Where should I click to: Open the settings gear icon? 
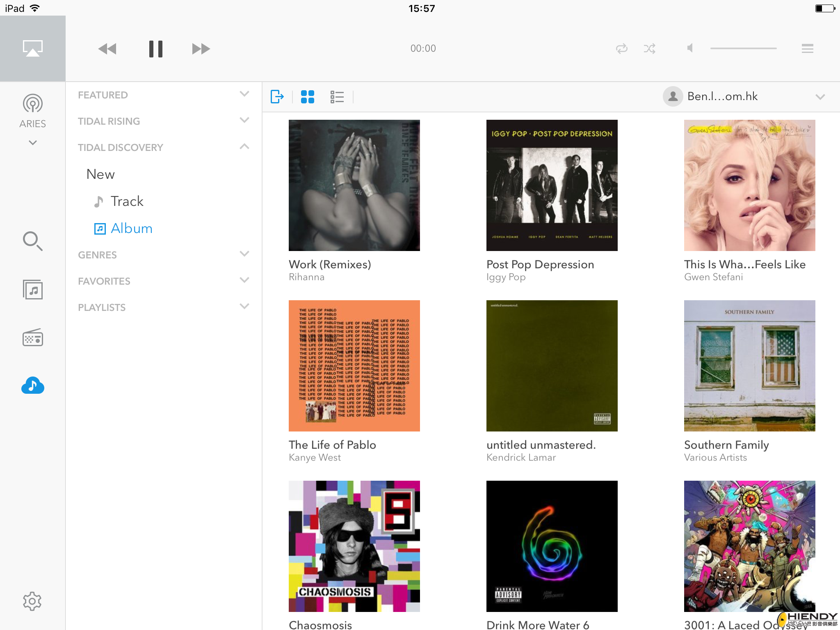(32, 601)
